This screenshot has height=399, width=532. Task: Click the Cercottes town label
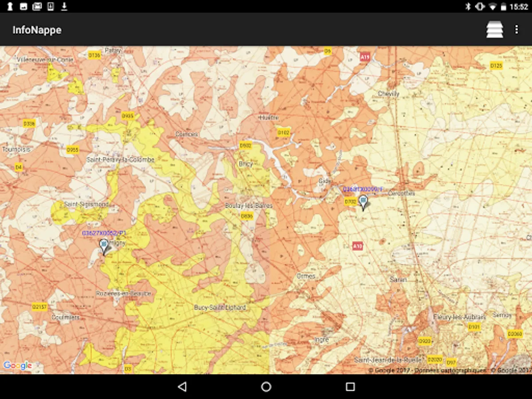401,193
